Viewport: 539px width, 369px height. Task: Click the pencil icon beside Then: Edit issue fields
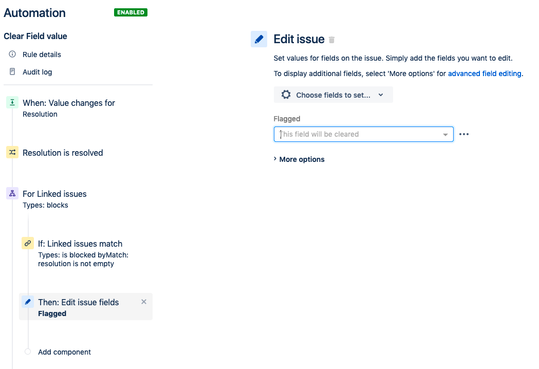click(28, 302)
